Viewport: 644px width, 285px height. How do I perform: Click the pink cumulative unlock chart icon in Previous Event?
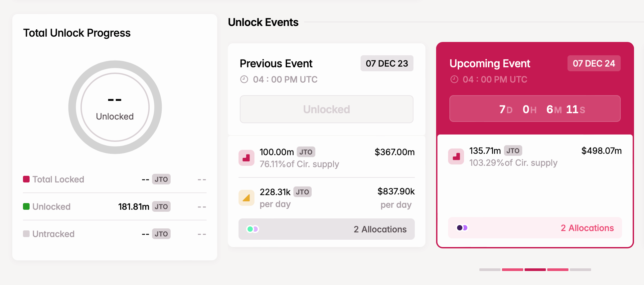click(246, 157)
